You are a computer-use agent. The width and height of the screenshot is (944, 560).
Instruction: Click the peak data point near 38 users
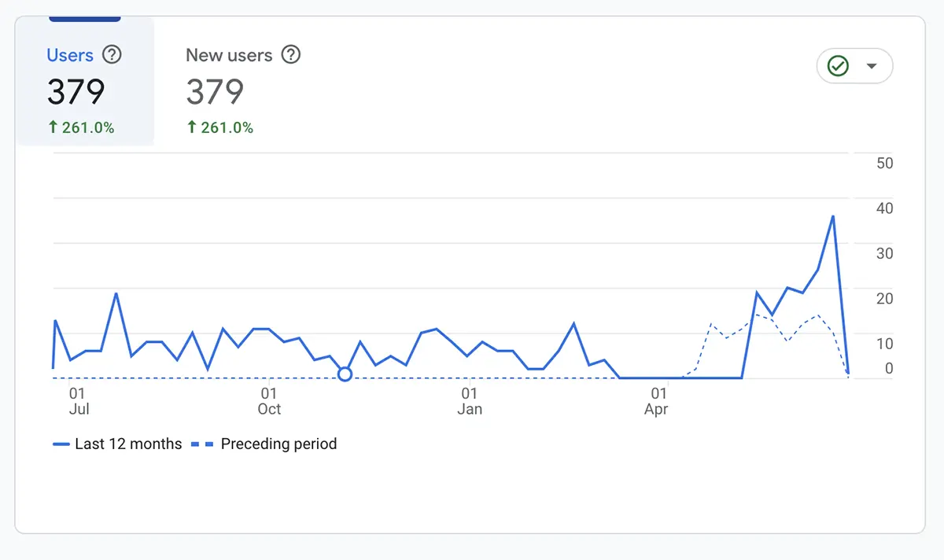point(832,216)
